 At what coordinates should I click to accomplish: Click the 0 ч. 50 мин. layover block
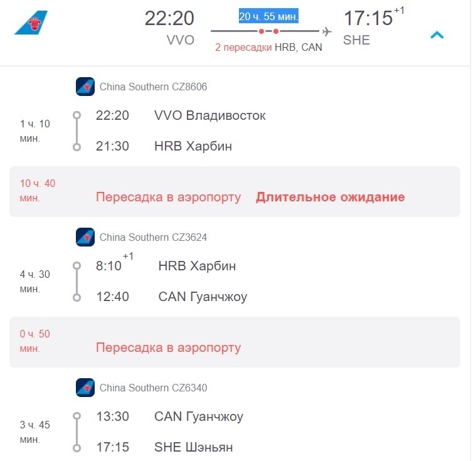[x=235, y=342]
